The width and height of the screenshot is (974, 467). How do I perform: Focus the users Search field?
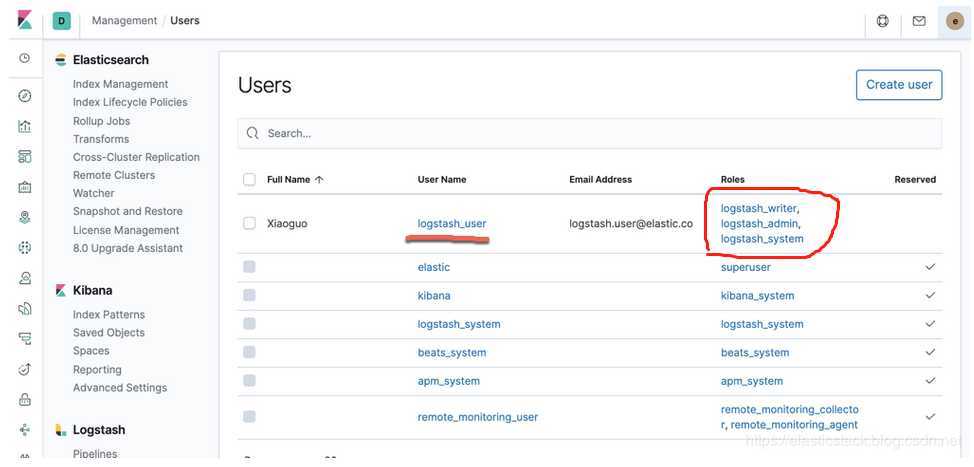589,133
